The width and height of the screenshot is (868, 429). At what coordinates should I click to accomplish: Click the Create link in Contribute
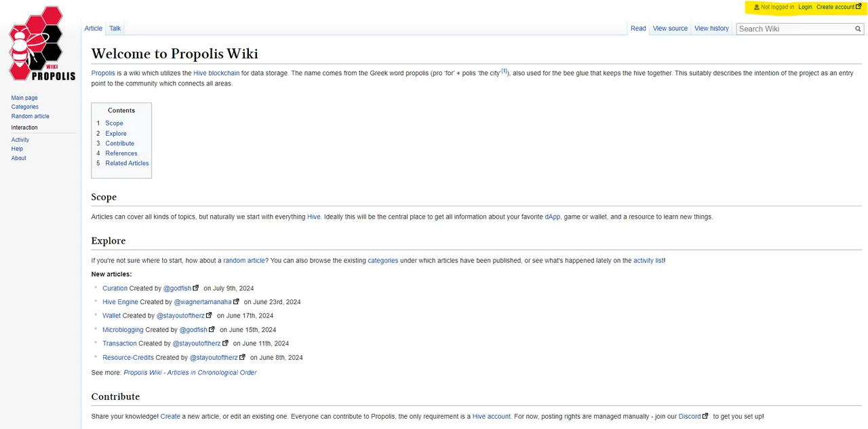[170, 417]
